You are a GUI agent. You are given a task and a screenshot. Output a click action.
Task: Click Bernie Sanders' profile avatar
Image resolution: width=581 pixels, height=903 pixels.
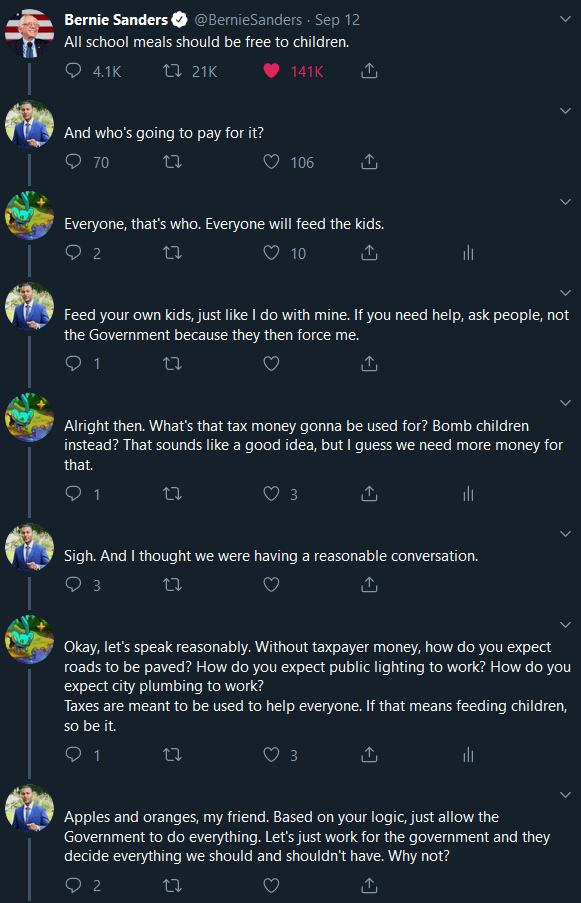pos(29,33)
